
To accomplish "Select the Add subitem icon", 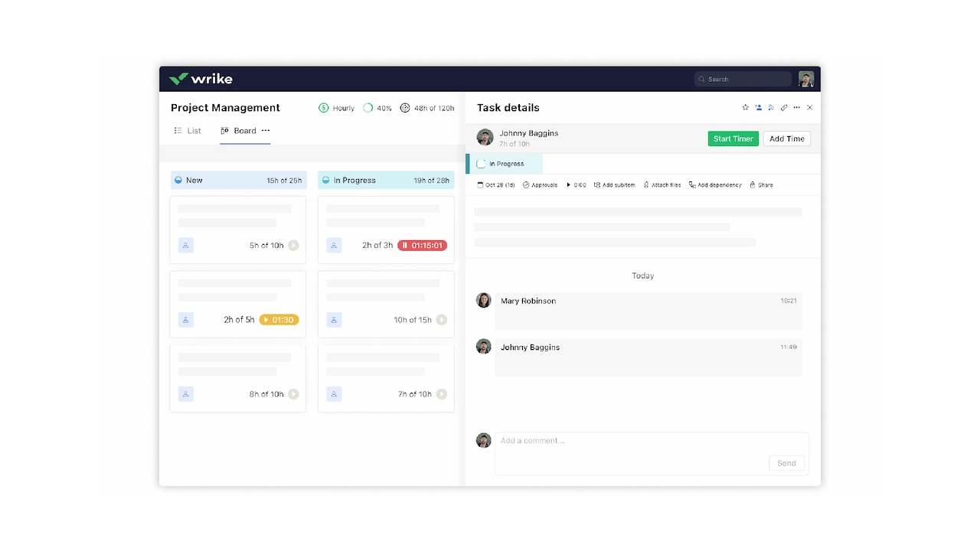I will click(x=599, y=184).
